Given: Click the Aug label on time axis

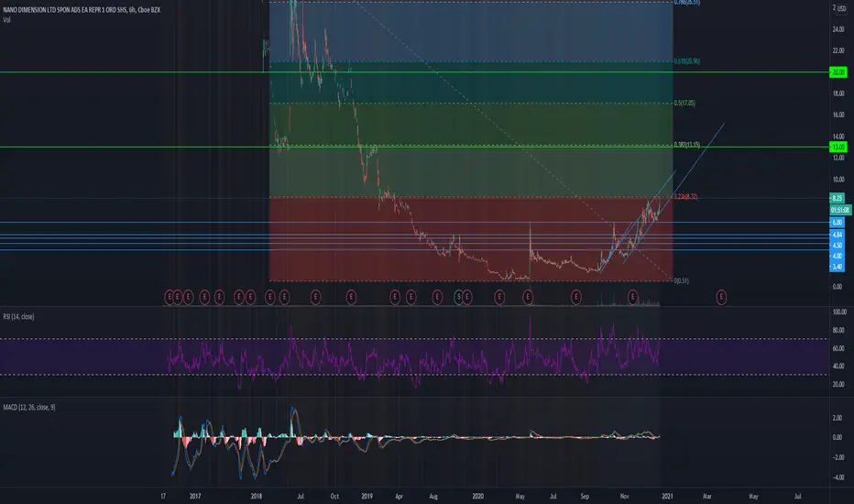Looking at the screenshot, I should pyautogui.click(x=433, y=497).
